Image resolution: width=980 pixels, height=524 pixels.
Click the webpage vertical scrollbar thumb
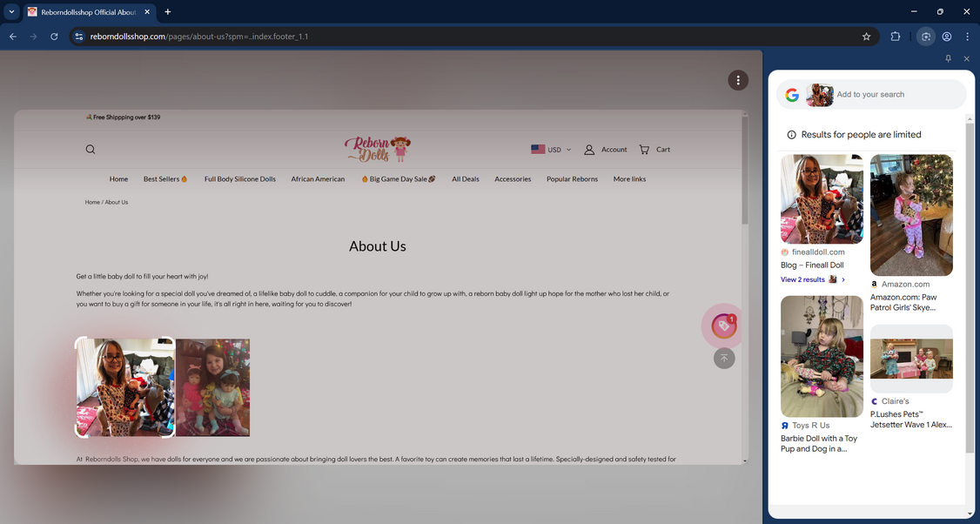click(744, 169)
